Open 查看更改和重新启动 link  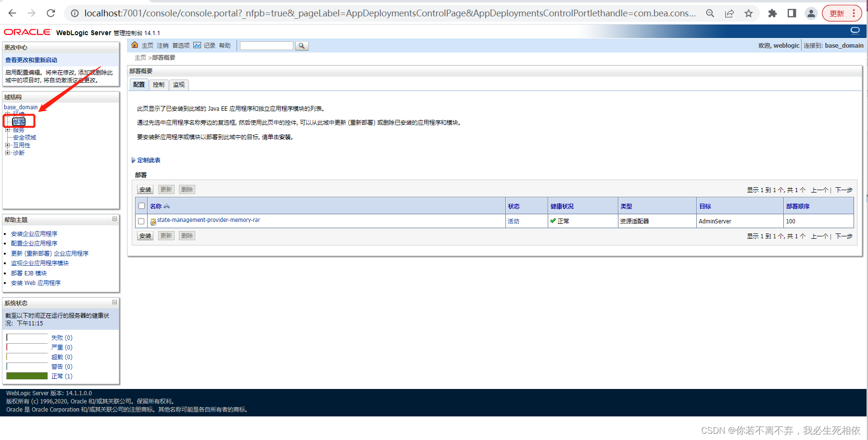pyautogui.click(x=31, y=60)
